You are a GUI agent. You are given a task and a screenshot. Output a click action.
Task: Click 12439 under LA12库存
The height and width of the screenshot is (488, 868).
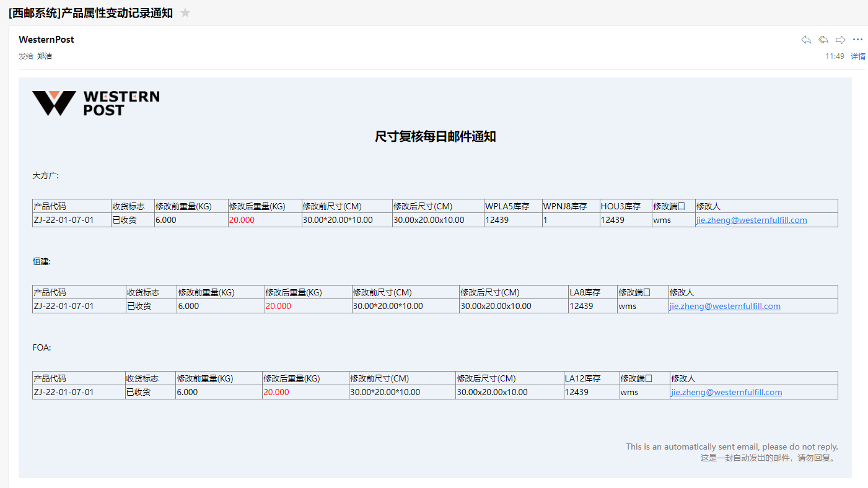[577, 392]
